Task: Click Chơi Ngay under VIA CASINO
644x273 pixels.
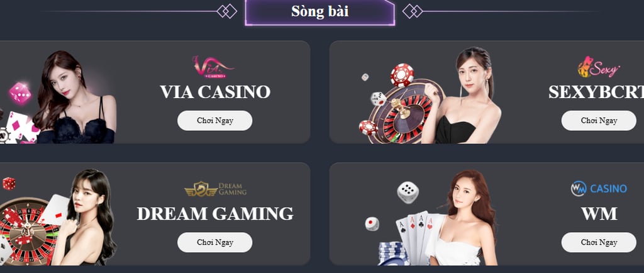Action: (x=215, y=121)
